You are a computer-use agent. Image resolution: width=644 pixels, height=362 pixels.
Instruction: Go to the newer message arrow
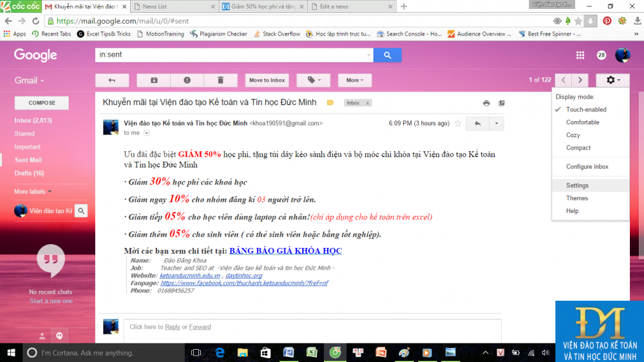[563, 80]
